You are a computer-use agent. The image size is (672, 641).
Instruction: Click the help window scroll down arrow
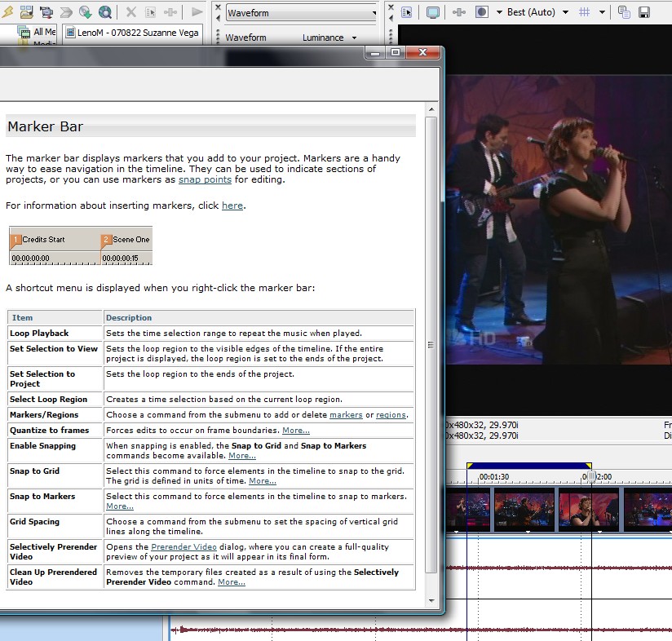[x=431, y=601]
